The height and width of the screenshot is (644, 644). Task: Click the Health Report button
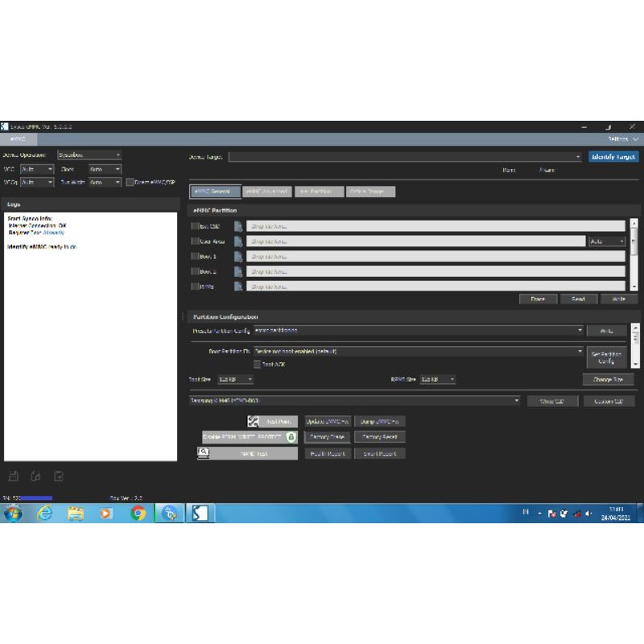328,453
